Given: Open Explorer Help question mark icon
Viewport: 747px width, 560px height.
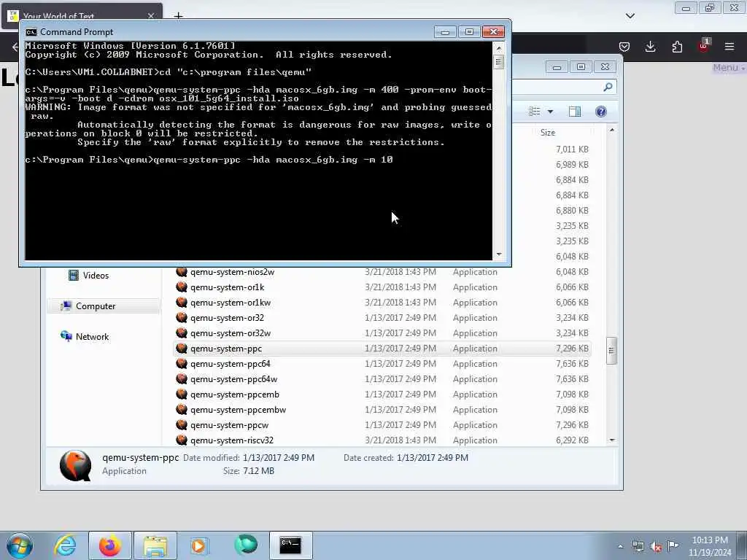Looking at the screenshot, I should [x=601, y=112].
